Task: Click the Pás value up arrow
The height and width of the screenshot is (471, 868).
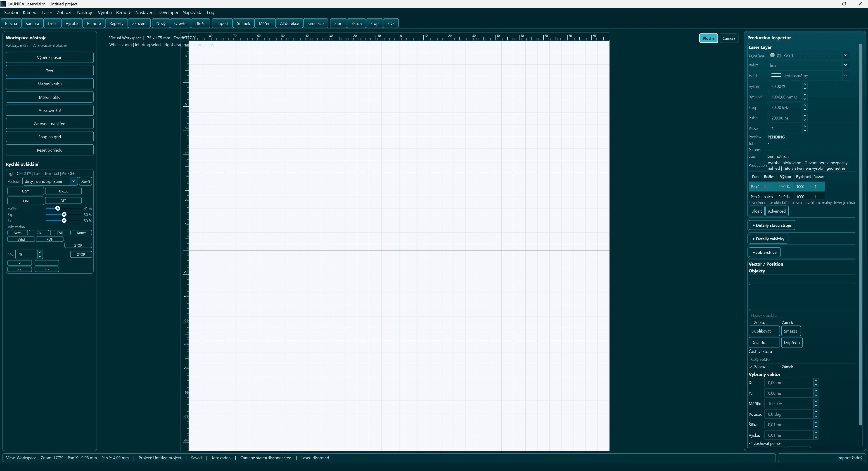Action: pos(40,252)
